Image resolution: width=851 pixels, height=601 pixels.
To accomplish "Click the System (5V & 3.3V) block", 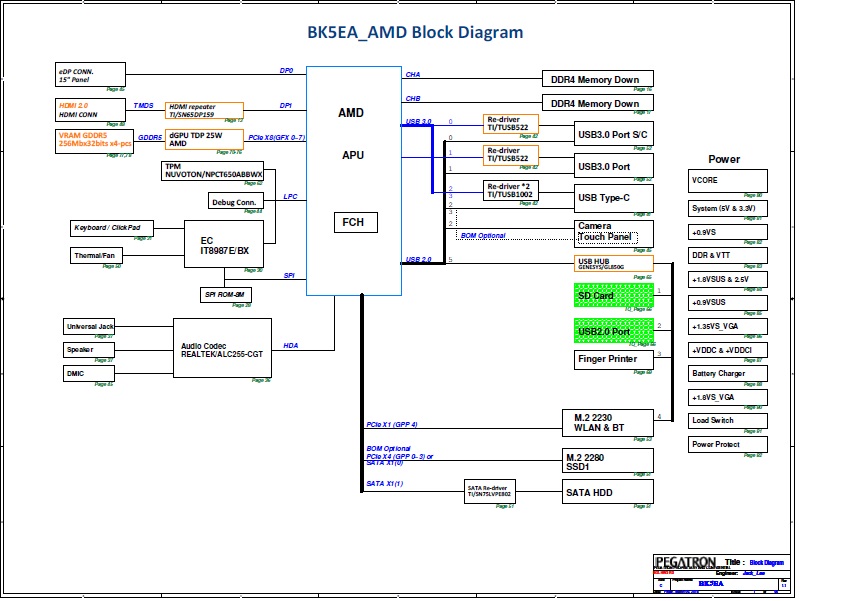I will 728,208.
